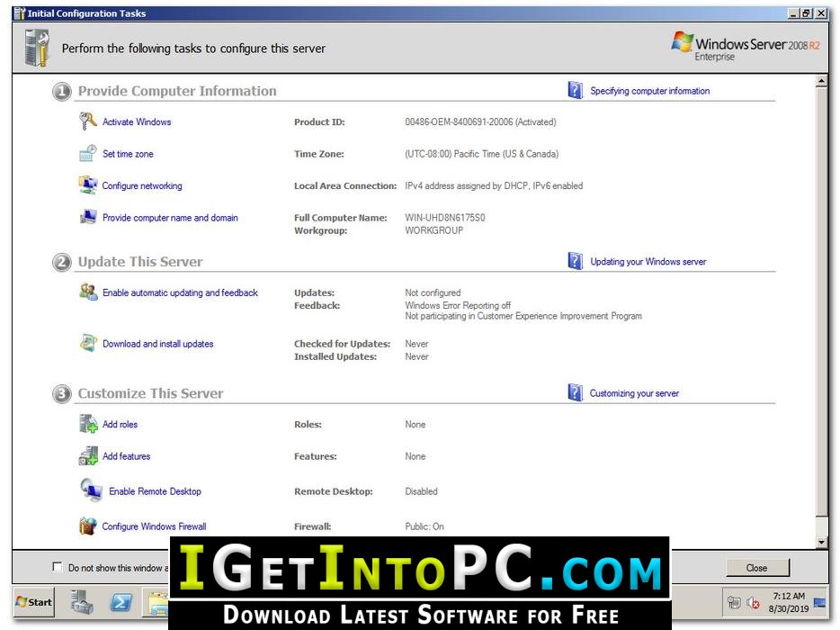This screenshot has width=840, height=630.
Task: Click the Updates Not configured value
Action: (433, 292)
